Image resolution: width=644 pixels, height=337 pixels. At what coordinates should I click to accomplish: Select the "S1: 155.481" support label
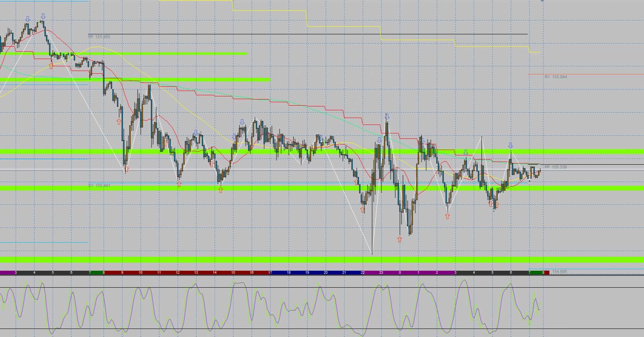(x=99, y=185)
